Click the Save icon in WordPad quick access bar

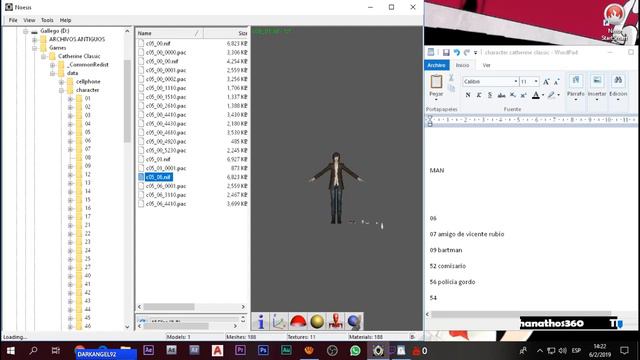pos(446,52)
